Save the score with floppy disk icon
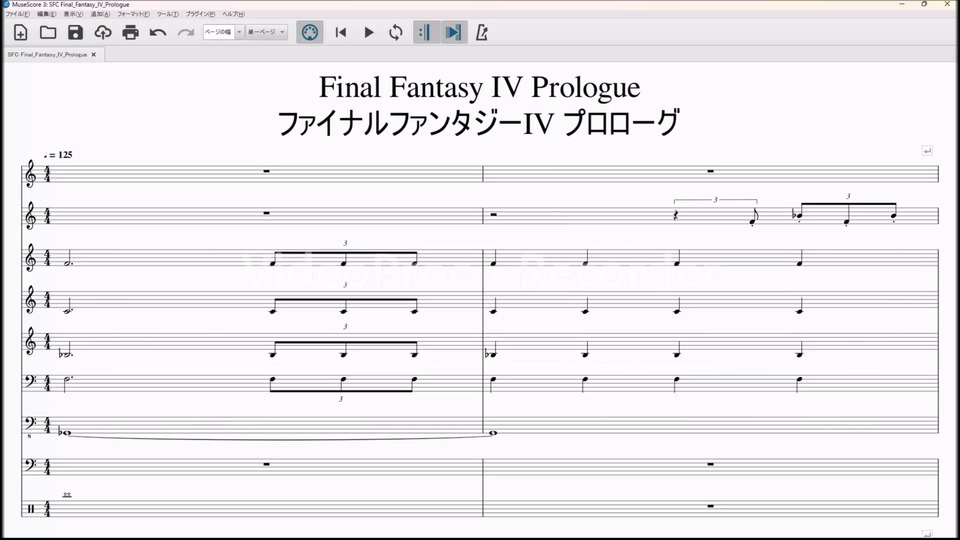The image size is (960, 540). pyautogui.click(x=75, y=32)
